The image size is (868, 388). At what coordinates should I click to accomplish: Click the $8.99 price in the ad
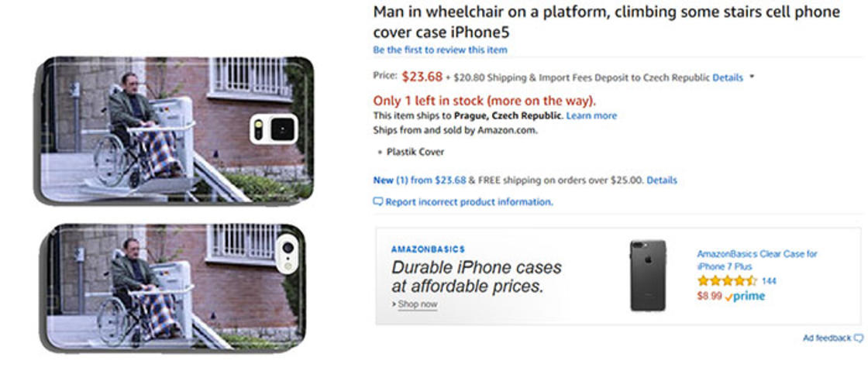(x=709, y=296)
